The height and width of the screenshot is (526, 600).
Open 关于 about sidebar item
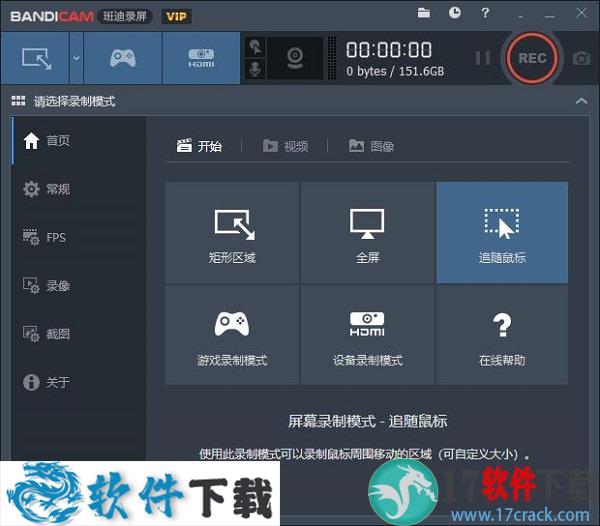[78, 382]
